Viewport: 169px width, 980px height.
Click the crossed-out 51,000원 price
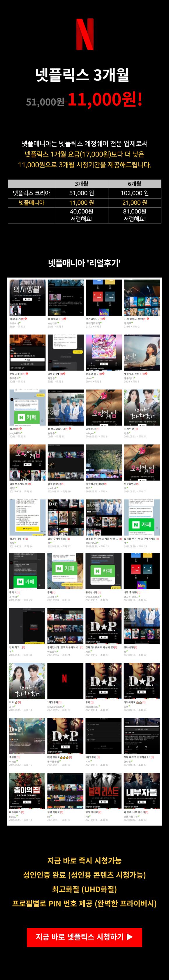(45, 102)
